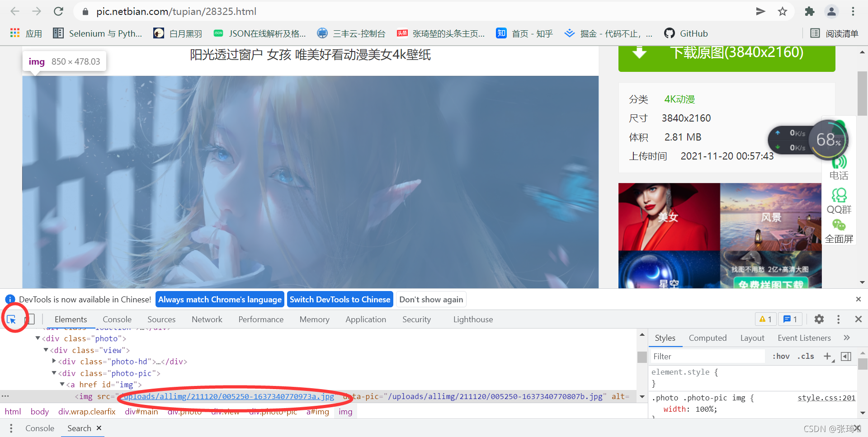Toggle the .cls class editor
Screen dimensions: 868x437
(806, 357)
